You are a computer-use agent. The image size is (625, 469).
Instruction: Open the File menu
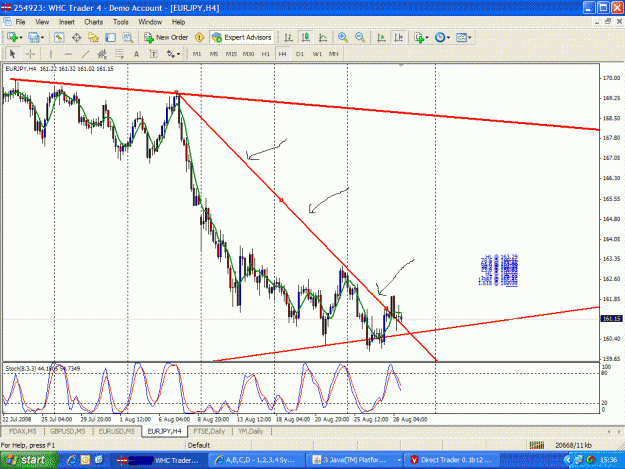tap(20, 22)
